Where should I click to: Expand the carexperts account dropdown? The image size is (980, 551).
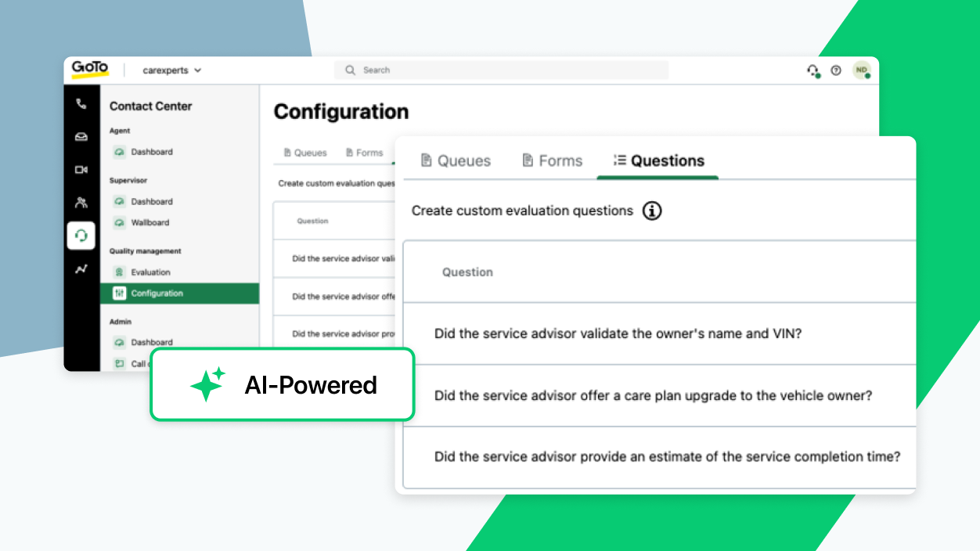click(x=171, y=70)
